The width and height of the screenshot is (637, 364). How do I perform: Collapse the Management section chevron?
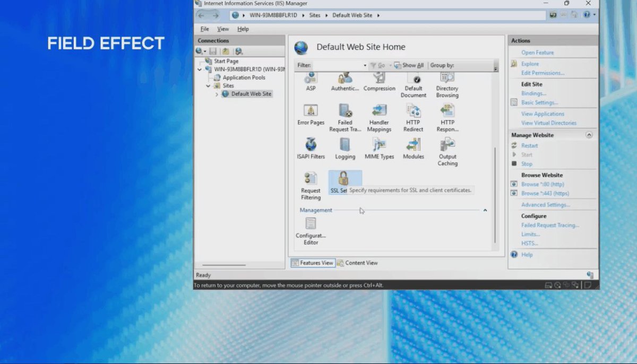[485, 210]
